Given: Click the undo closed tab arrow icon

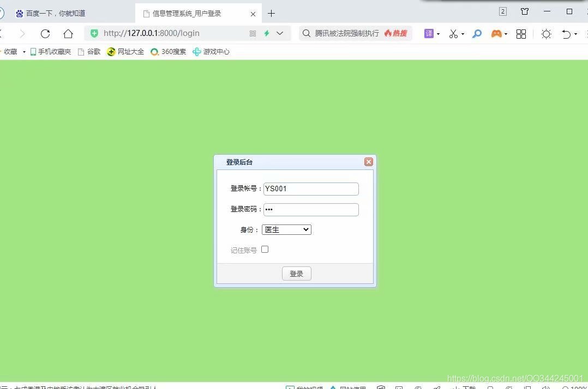Looking at the screenshot, I should [x=566, y=34].
